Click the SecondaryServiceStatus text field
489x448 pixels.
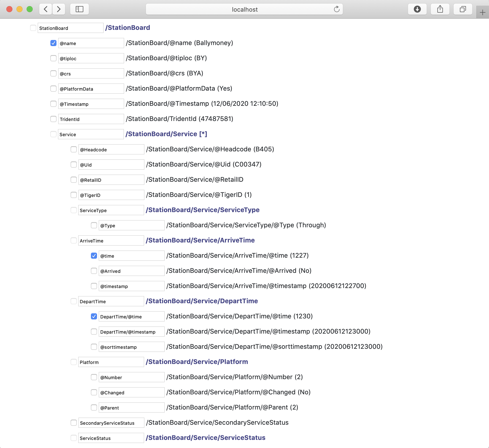tap(111, 423)
